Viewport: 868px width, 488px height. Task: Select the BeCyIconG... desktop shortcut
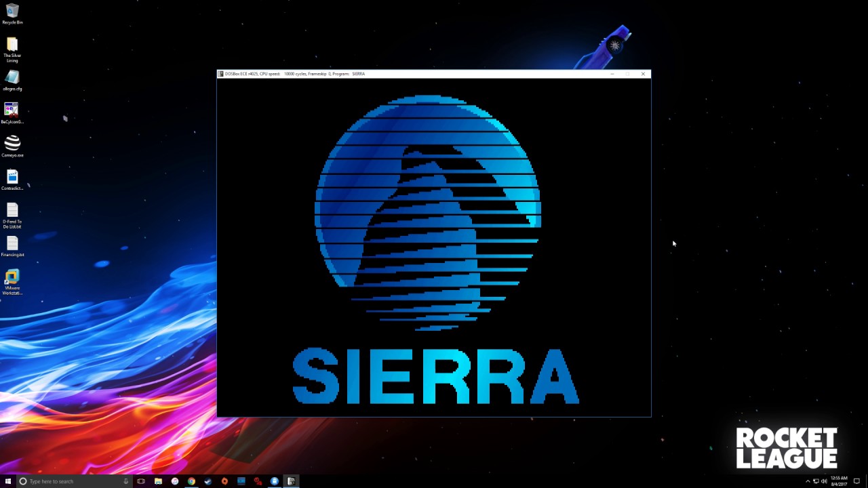[x=12, y=113]
